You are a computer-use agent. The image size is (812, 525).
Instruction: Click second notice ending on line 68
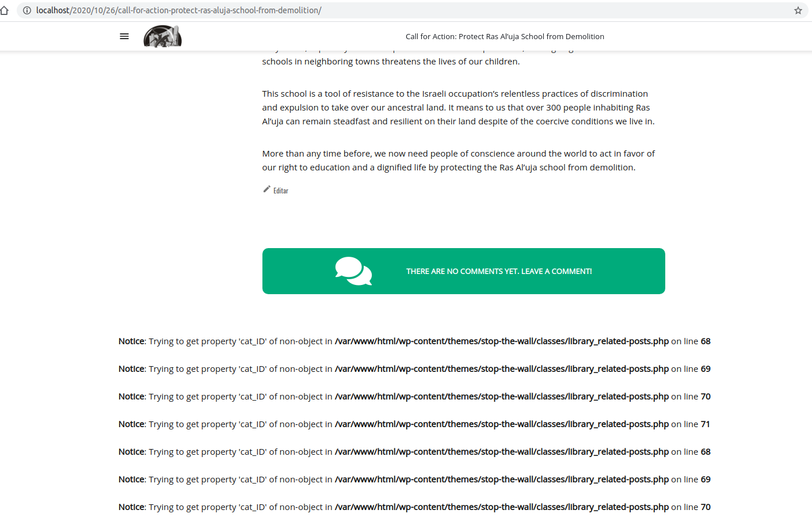click(x=414, y=452)
